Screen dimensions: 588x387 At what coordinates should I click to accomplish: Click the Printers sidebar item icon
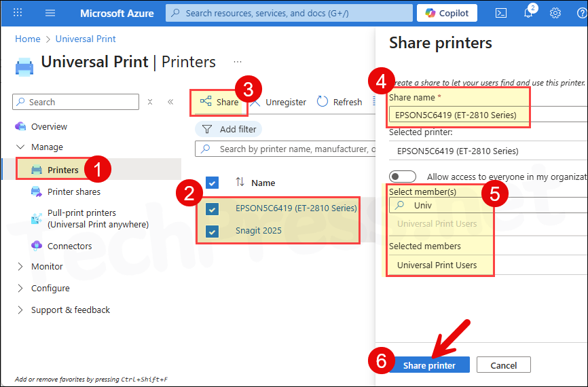[x=37, y=170]
